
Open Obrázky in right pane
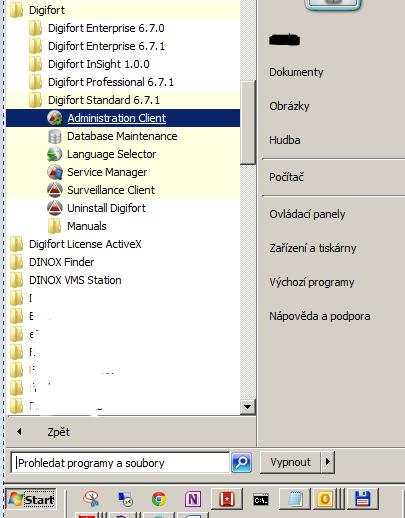[289, 106]
